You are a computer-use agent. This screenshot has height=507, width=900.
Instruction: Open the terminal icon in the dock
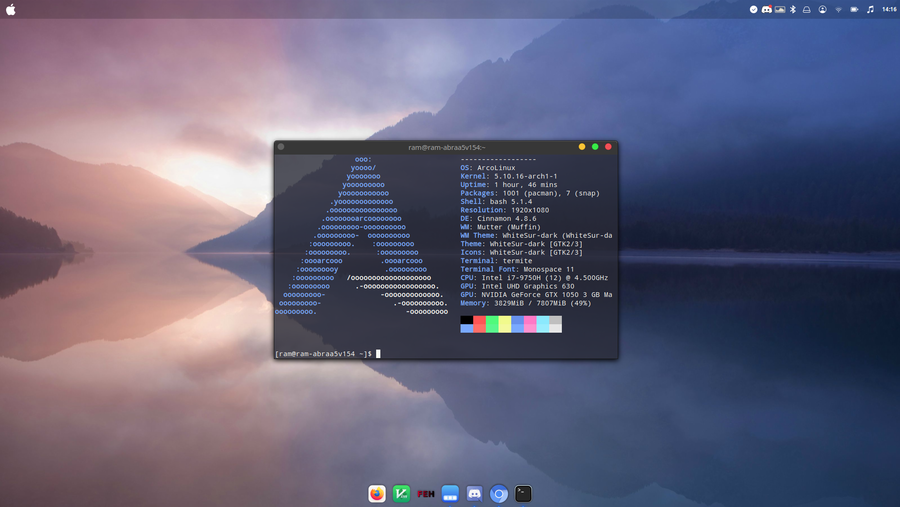click(x=523, y=494)
